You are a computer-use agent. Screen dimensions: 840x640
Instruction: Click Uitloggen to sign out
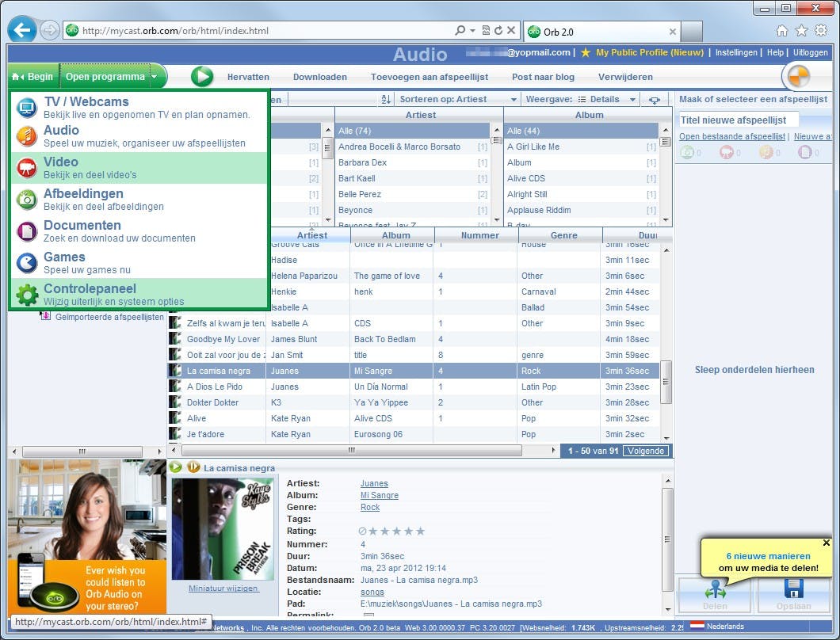pyautogui.click(x=810, y=52)
